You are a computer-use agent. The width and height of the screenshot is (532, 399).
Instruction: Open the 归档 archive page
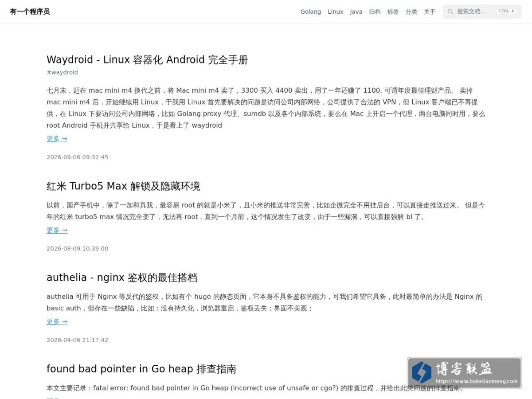[x=375, y=12]
